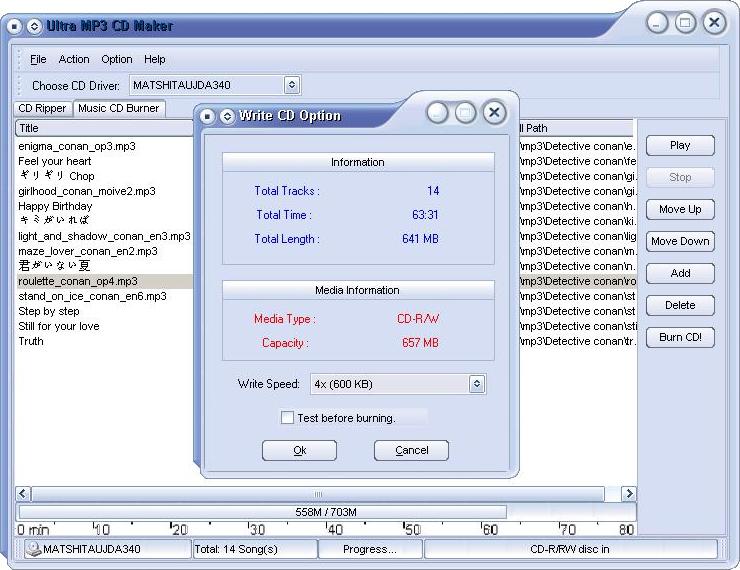This screenshot has width=740, height=570.
Task: Select the track ending with Chop
Action: 57,176
